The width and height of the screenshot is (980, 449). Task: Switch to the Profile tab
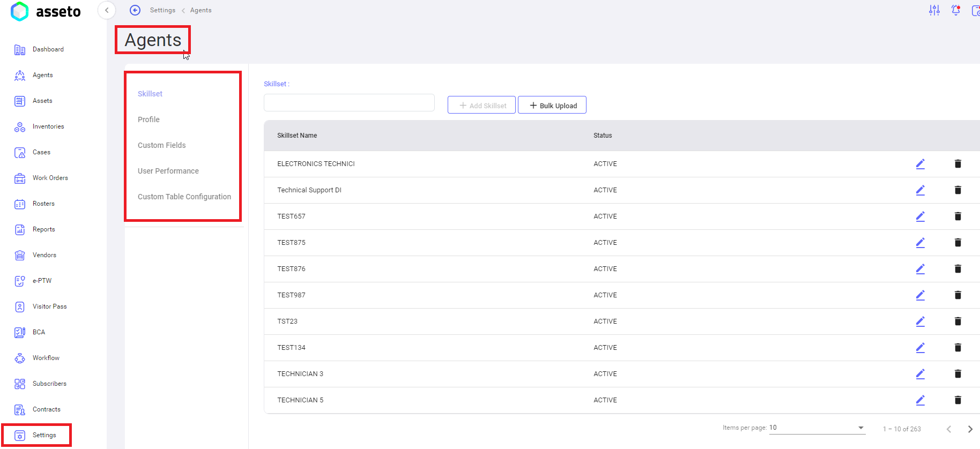[x=149, y=119]
